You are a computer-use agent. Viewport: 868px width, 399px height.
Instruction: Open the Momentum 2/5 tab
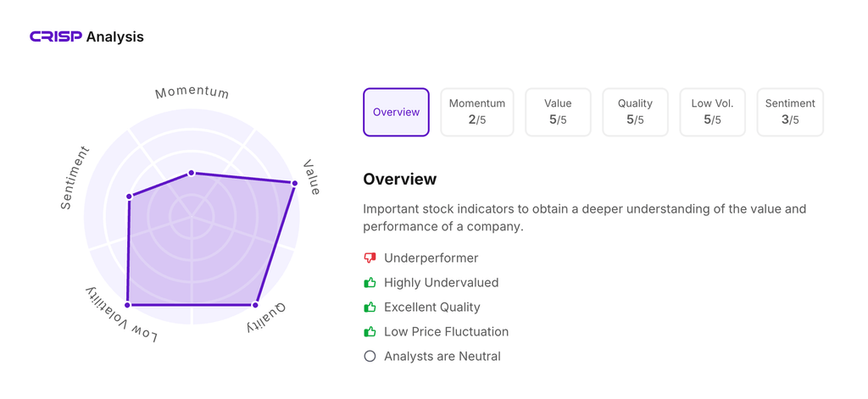[477, 112]
